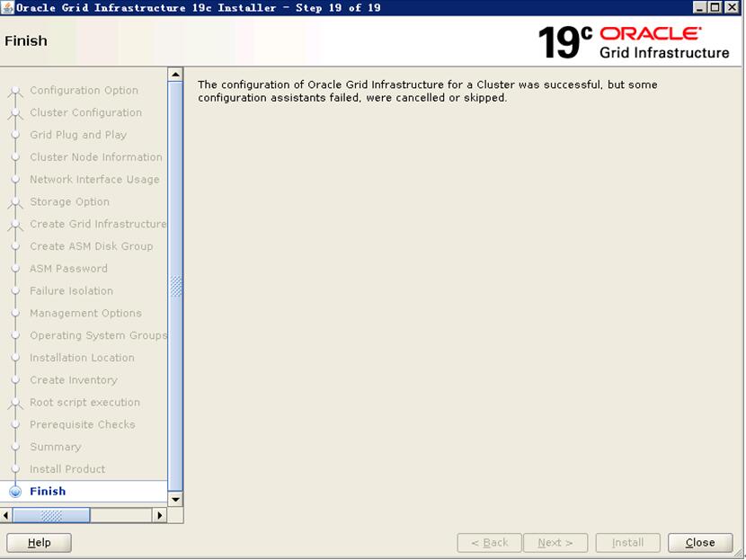Click the configuration successful message text
The image size is (746, 560).
click(x=427, y=91)
